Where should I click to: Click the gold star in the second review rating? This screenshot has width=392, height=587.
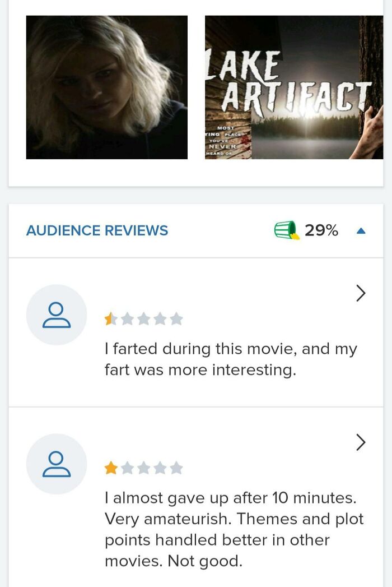[110, 467]
